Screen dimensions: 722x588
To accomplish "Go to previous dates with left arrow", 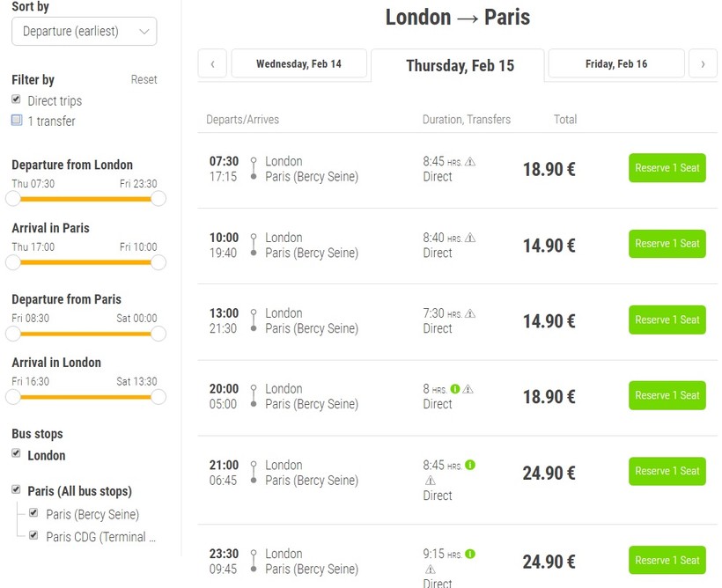I will 212,64.
